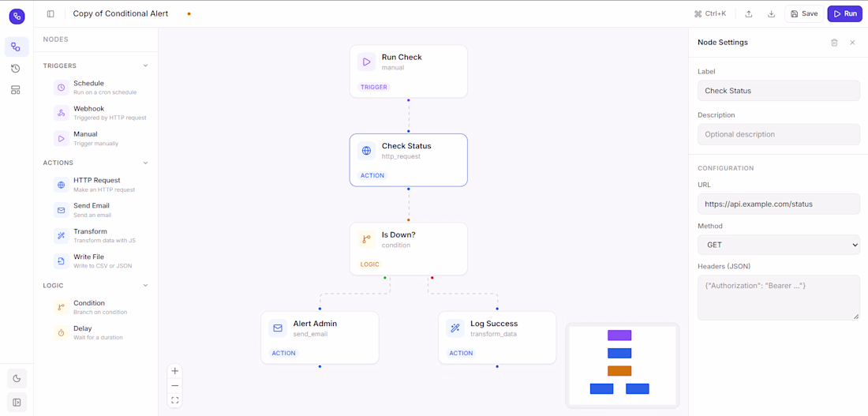Select the HTTP Request globe icon in palette
868x416 pixels.
pos(62,185)
